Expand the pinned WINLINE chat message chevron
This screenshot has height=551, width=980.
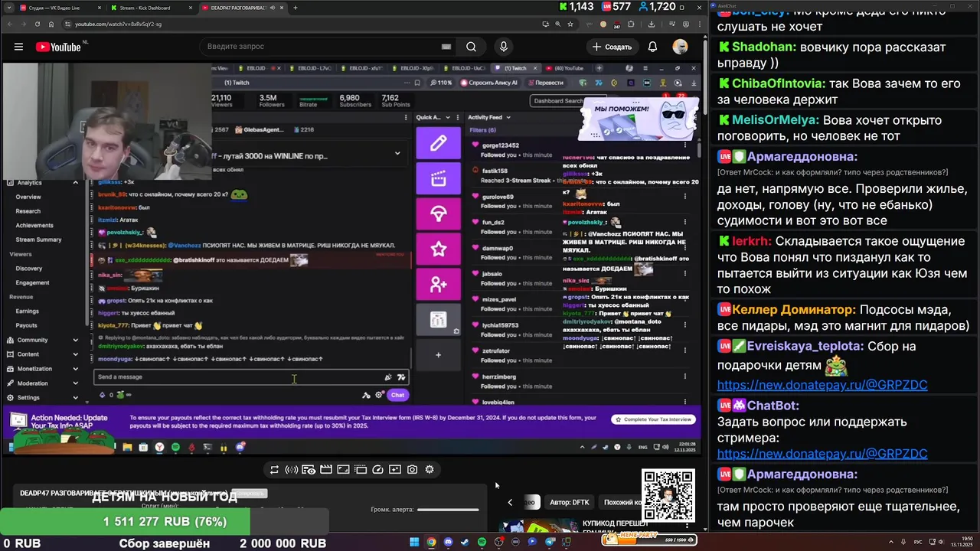pos(397,153)
